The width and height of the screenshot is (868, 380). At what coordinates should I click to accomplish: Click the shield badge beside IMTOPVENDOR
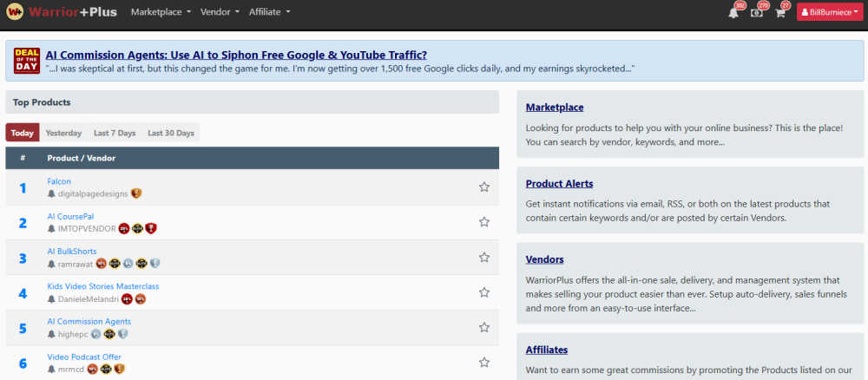(150, 228)
